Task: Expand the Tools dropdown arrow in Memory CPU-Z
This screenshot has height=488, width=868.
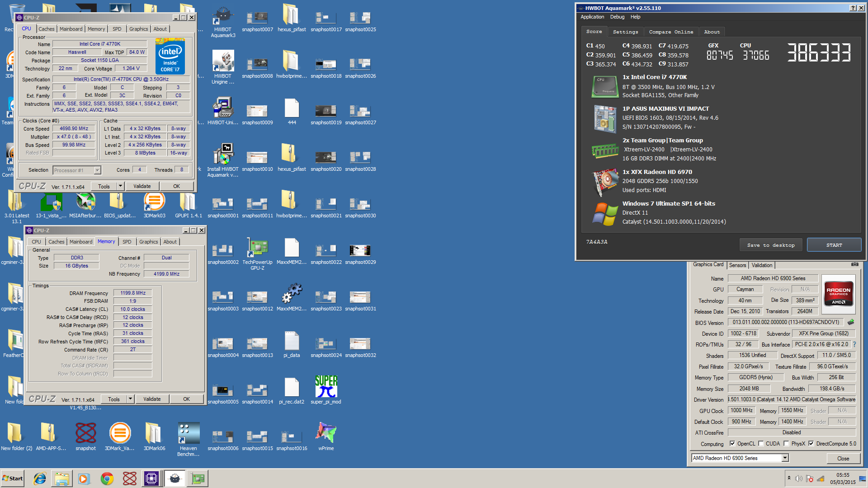Action: point(130,399)
